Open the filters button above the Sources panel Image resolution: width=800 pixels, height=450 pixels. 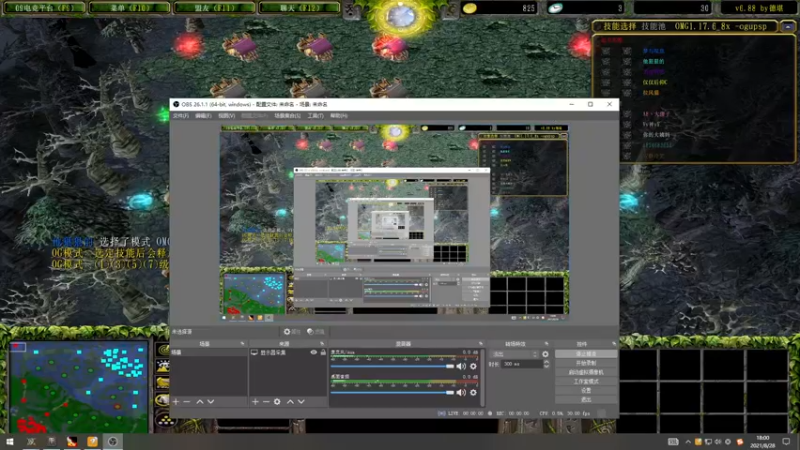(316, 332)
